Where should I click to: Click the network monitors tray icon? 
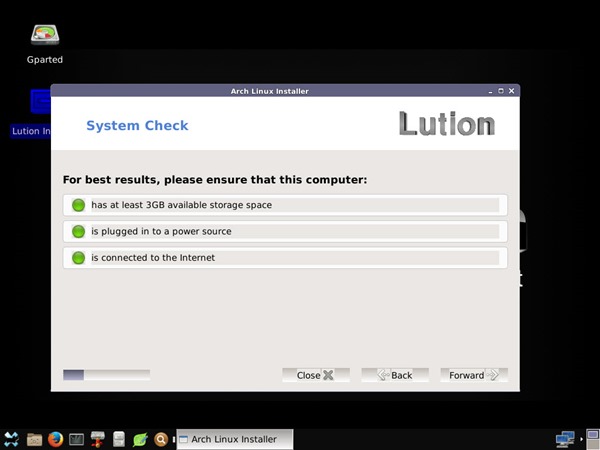point(565,439)
